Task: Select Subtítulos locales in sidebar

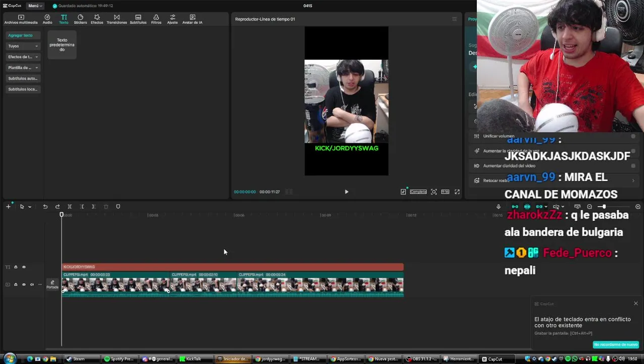Action: [23, 89]
